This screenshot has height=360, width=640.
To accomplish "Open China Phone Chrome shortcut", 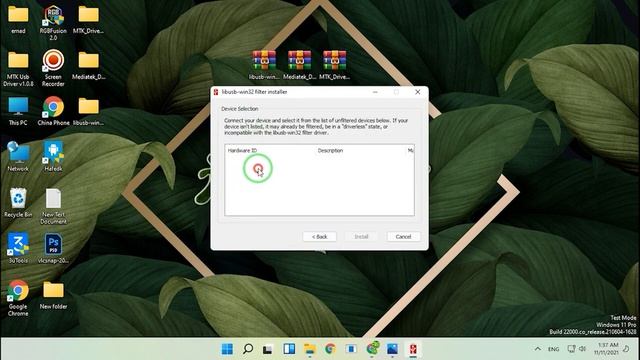I will point(53,111).
